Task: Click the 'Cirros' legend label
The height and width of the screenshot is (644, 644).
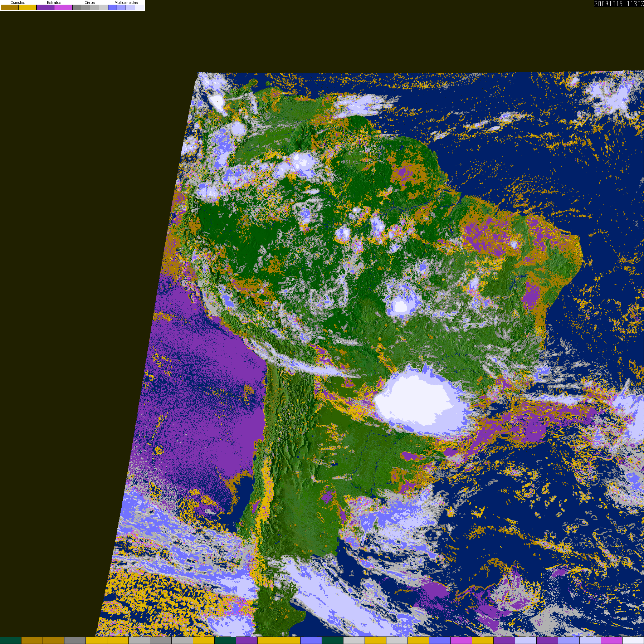Action: [x=90, y=3]
